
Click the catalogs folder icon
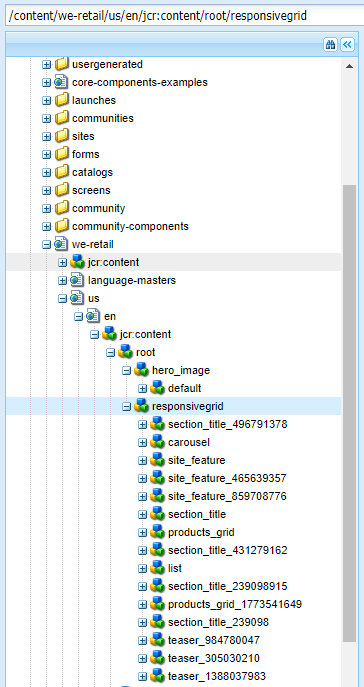click(x=62, y=172)
